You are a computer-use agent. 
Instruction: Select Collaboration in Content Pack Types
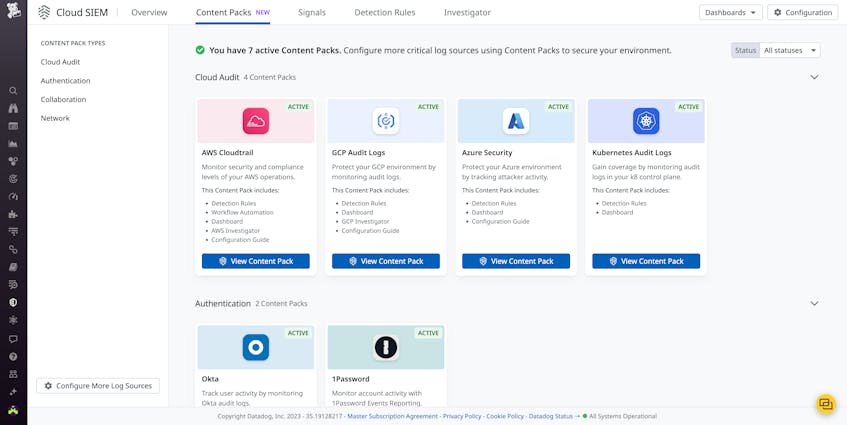[63, 99]
